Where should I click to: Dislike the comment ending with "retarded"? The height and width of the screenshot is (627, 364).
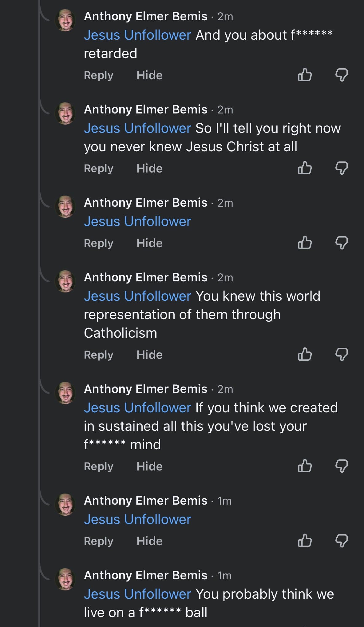tap(341, 75)
